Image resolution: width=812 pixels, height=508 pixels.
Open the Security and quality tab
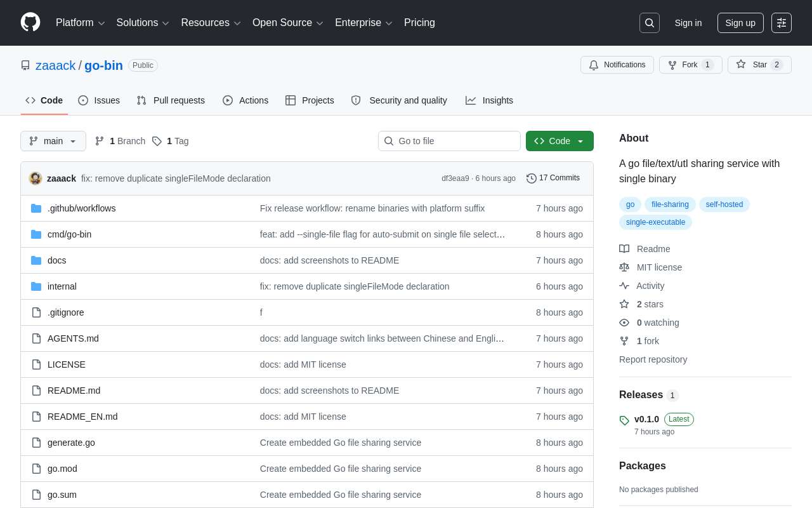coord(399,100)
